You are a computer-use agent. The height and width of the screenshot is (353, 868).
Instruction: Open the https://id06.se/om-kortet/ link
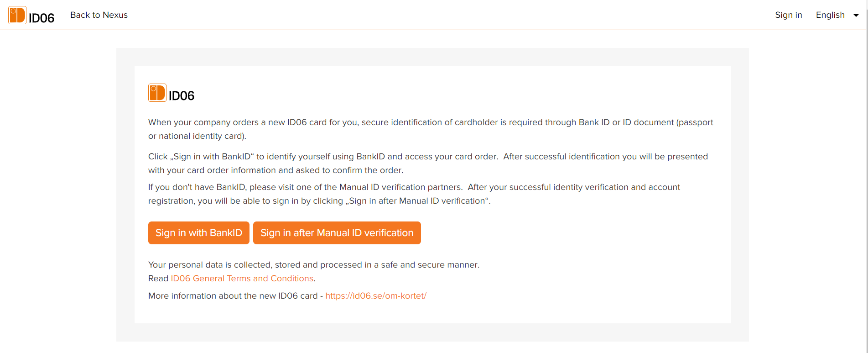pos(375,295)
